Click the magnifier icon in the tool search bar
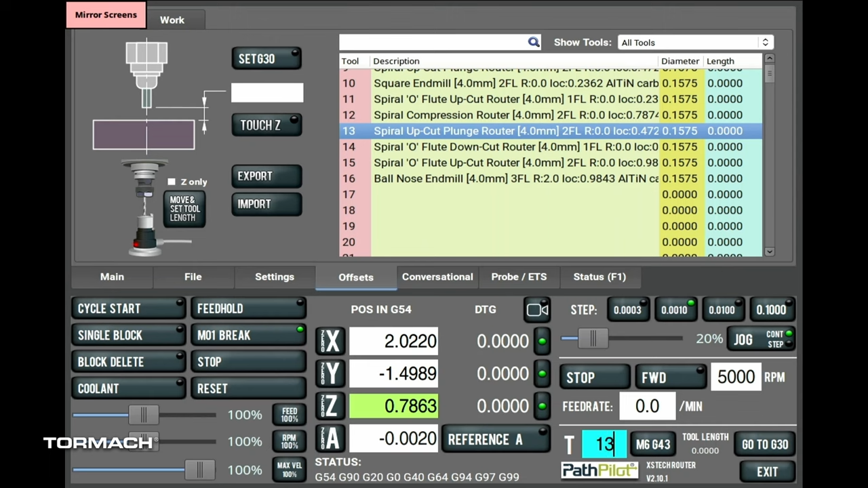868x488 pixels. pyautogui.click(x=534, y=42)
